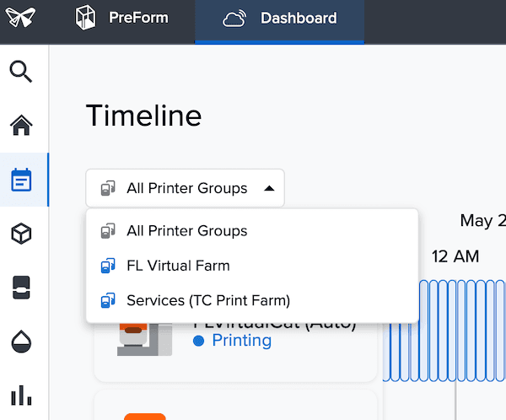Click the blue Printing status link
506x420 pixels.
pyautogui.click(x=242, y=341)
